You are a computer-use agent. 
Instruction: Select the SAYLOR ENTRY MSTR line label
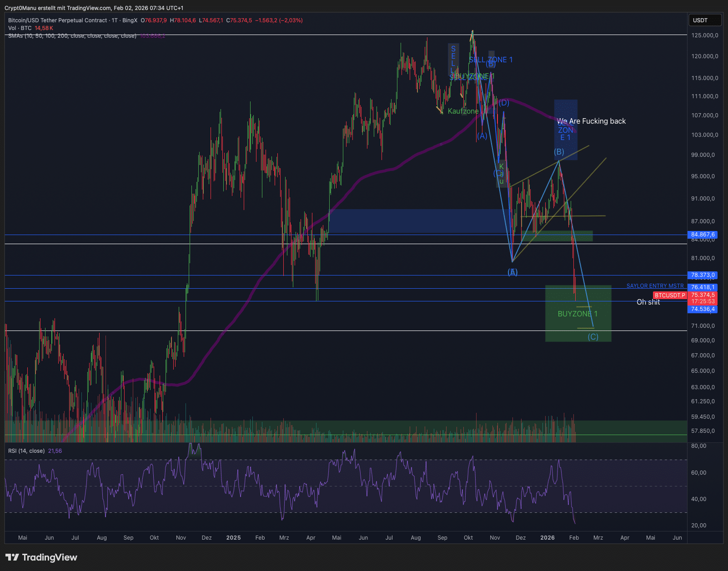[655, 286]
